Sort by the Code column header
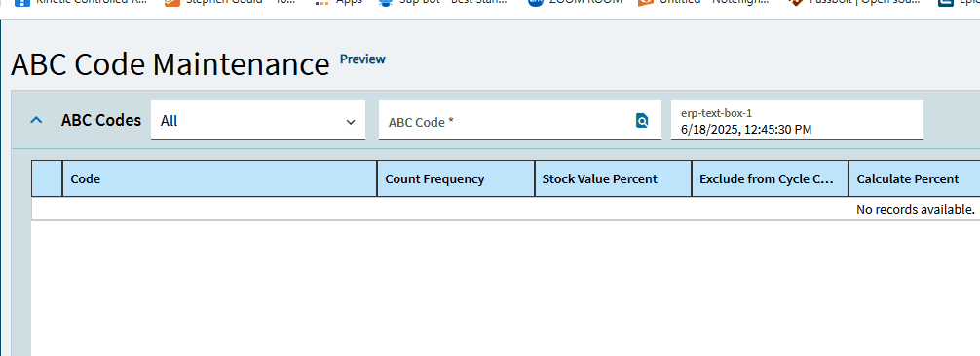The width and height of the screenshot is (980, 356). pyautogui.click(x=219, y=178)
